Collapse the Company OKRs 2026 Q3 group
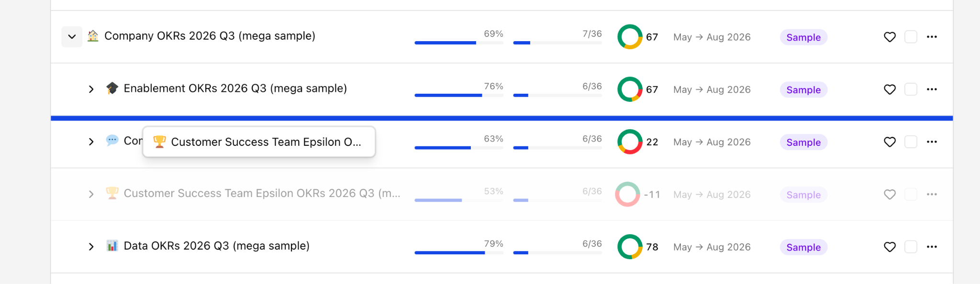 72,37
